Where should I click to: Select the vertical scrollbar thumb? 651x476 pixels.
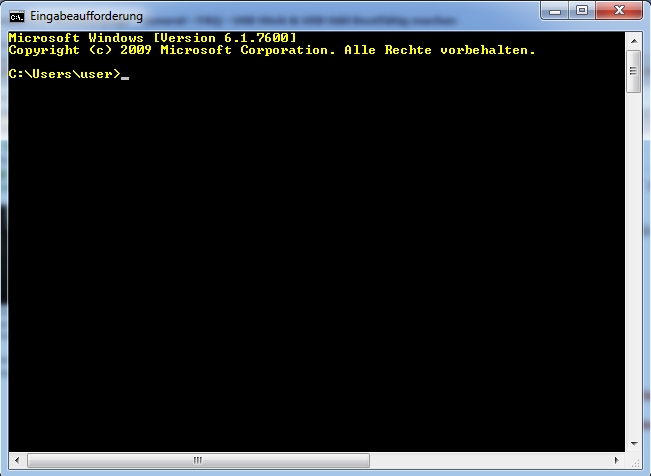tap(634, 71)
